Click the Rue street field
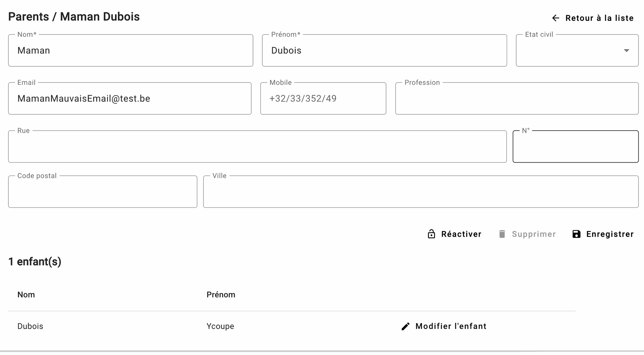Screen dimensions: 644x355 pyautogui.click(x=257, y=147)
